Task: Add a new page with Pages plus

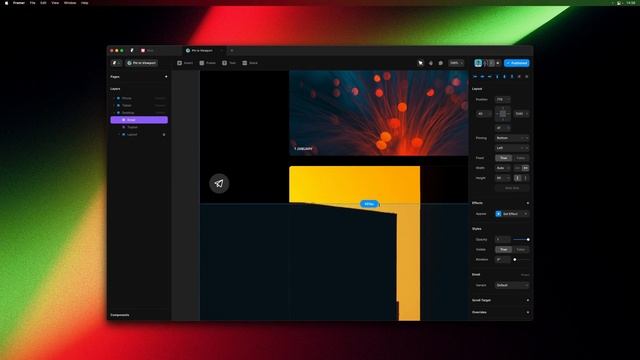Action: tap(166, 77)
